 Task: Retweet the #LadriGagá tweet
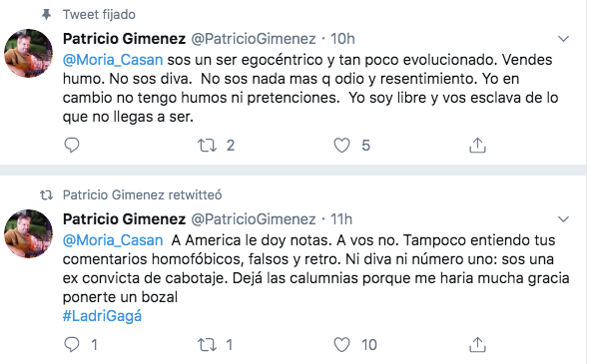click(x=207, y=345)
